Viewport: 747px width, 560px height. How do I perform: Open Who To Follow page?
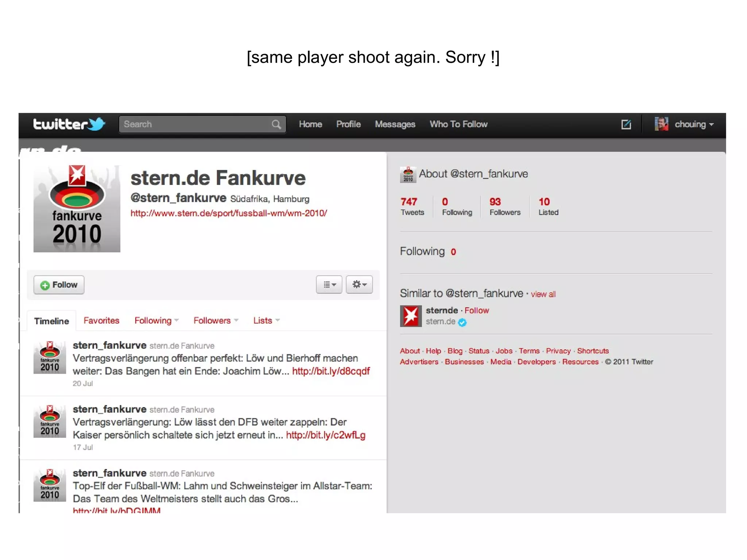click(458, 124)
